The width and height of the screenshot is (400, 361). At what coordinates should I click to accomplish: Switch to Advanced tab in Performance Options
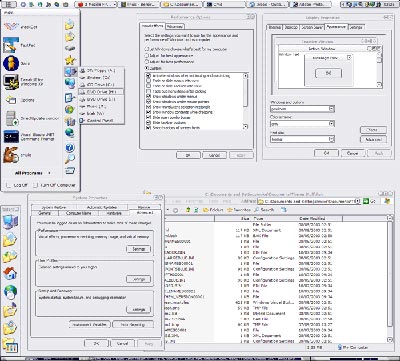[x=174, y=26]
